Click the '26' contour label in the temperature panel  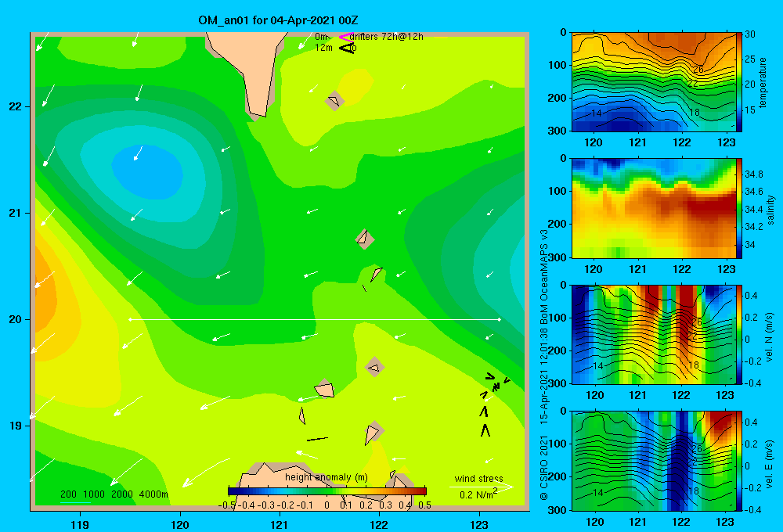coord(698,70)
